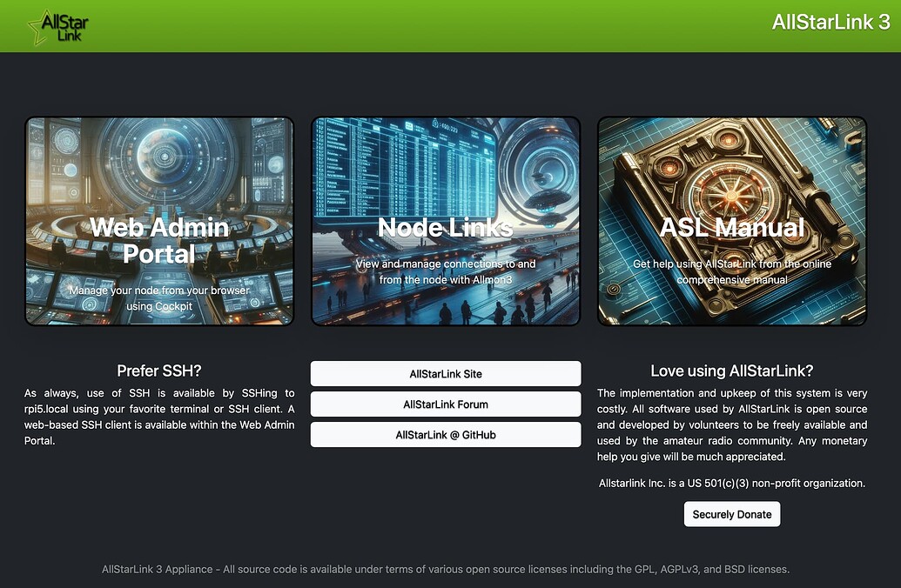
Task: Go to the AllStarLink Site button
Action: 445,374
